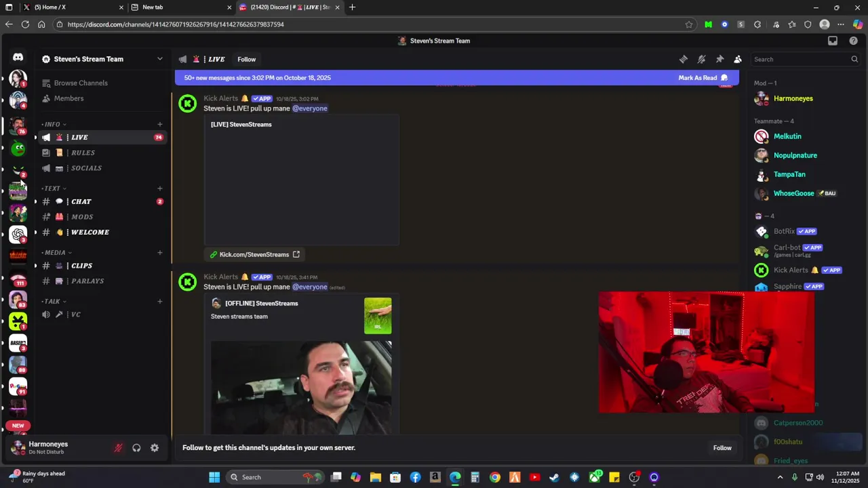Image resolution: width=868 pixels, height=488 pixels.
Task: Add a channel to INFO category
Action: pos(160,124)
